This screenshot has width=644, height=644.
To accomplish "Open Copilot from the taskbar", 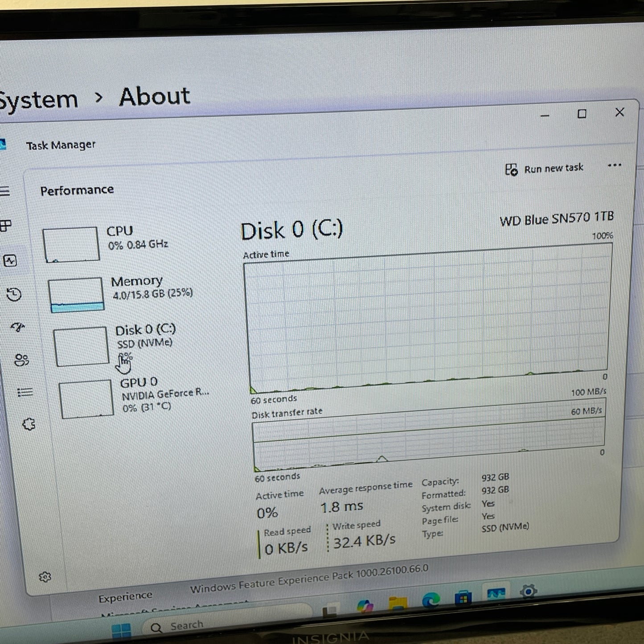I will 365,606.
